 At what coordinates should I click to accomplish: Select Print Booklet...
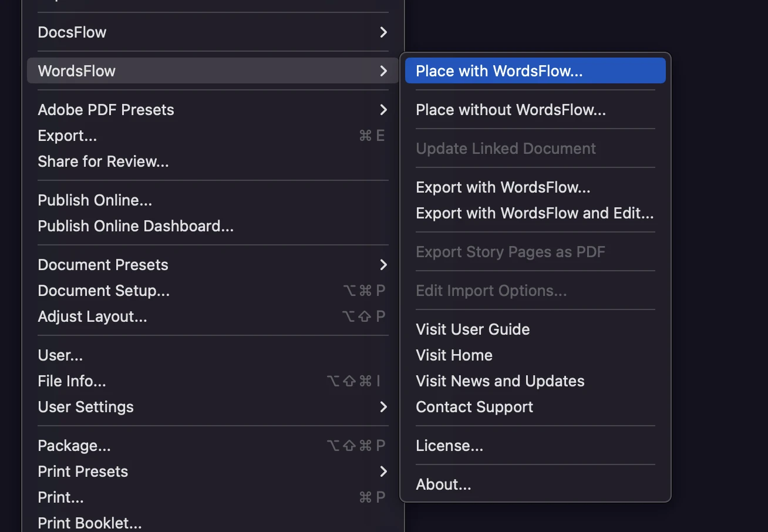tap(213, 522)
